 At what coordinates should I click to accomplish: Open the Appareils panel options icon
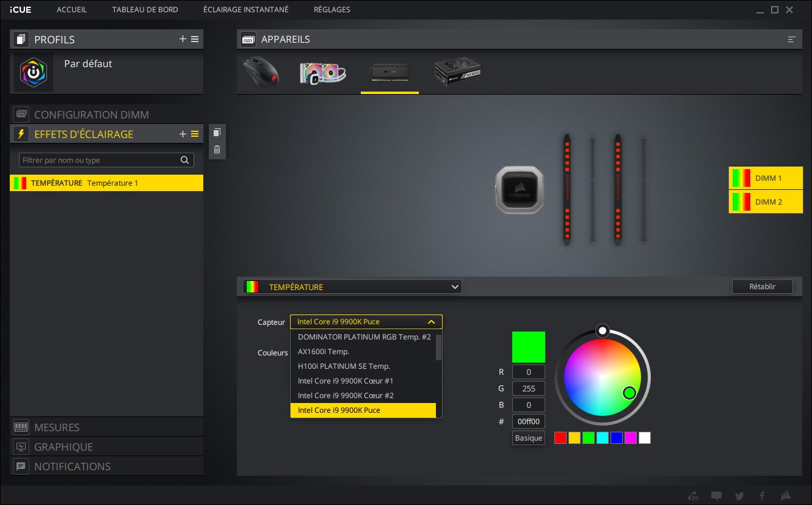click(792, 39)
